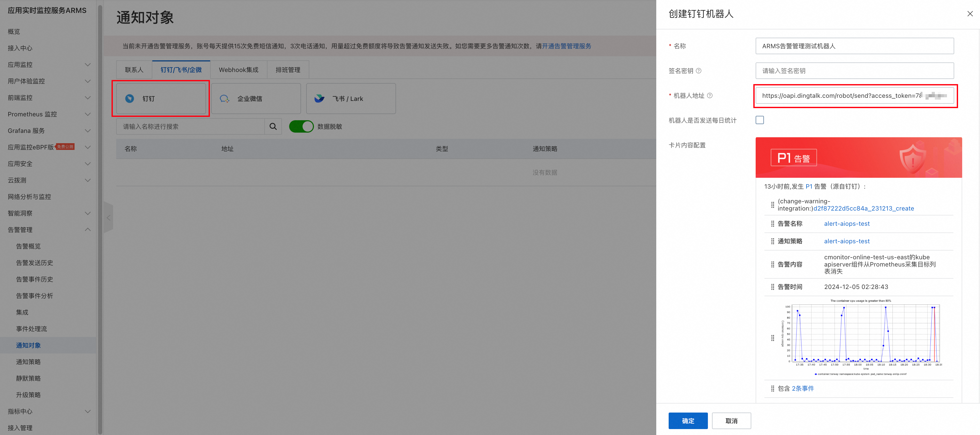Switch to 联系人 tab
Screen dimensions: 980x435
click(x=134, y=70)
